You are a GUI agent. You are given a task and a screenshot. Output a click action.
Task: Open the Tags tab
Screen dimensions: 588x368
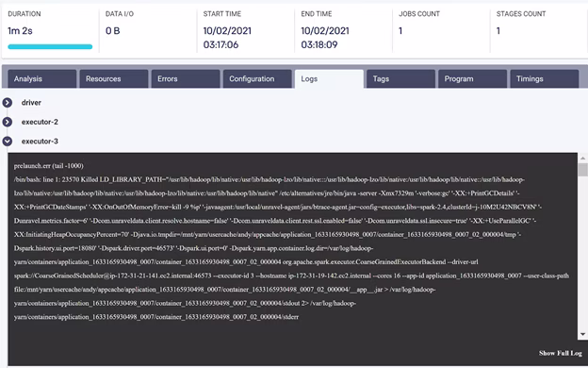400,79
